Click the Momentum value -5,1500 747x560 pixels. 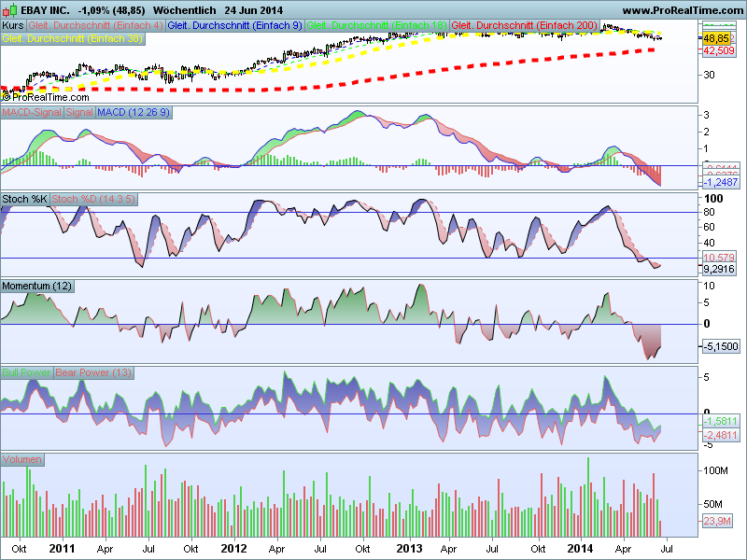[721, 346]
